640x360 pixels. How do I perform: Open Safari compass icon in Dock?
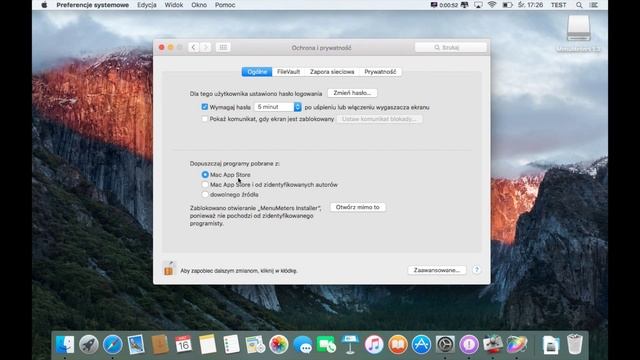(x=113, y=344)
